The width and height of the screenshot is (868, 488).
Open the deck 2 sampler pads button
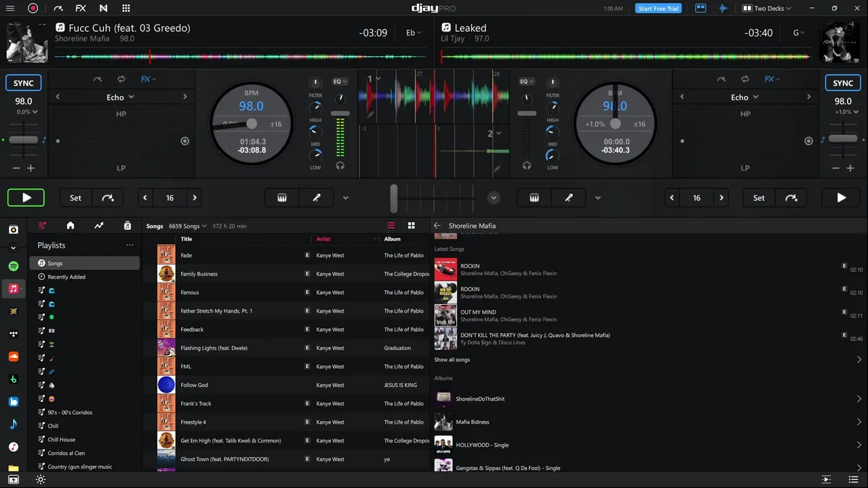click(534, 198)
